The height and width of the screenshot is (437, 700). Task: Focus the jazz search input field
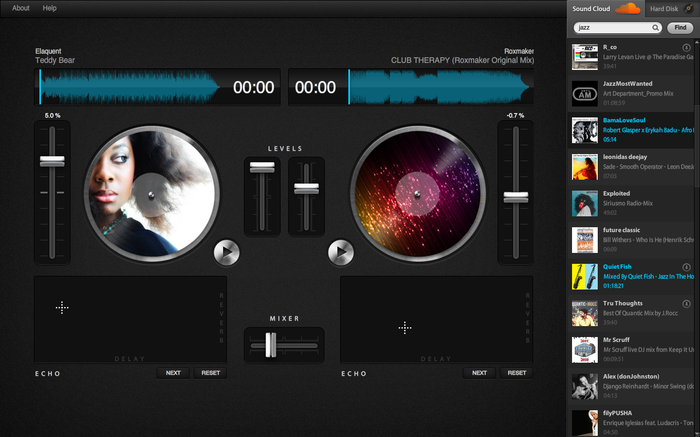pos(612,28)
